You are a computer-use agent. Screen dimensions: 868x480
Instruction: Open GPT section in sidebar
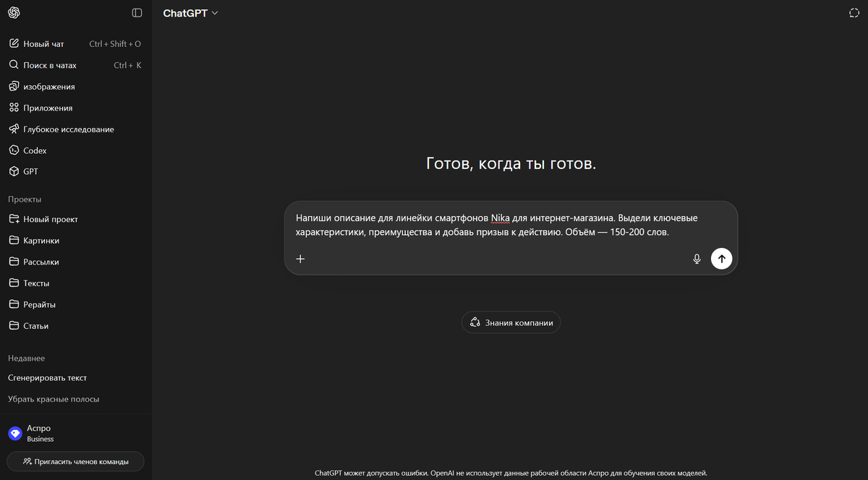point(75,172)
